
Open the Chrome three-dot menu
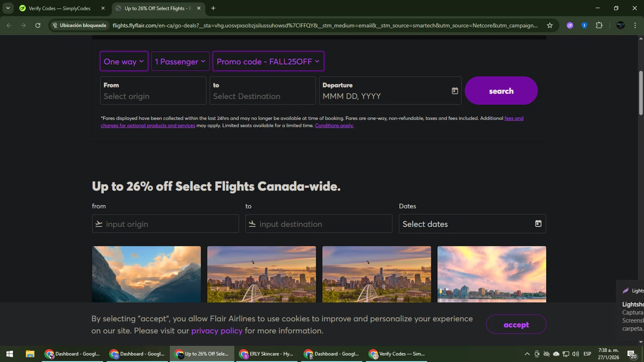635,25
